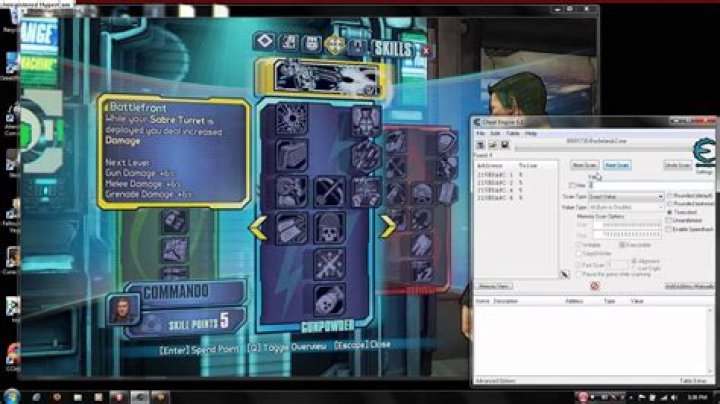Viewport: 720px width, 404px height.
Task: Toggle the Writable checkbox
Action: pyautogui.click(x=579, y=245)
